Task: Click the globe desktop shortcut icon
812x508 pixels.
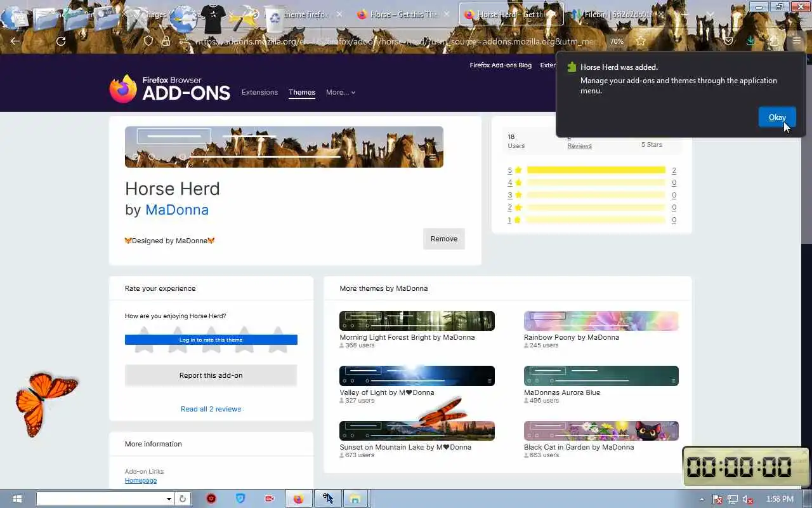Action: pos(183,18)
